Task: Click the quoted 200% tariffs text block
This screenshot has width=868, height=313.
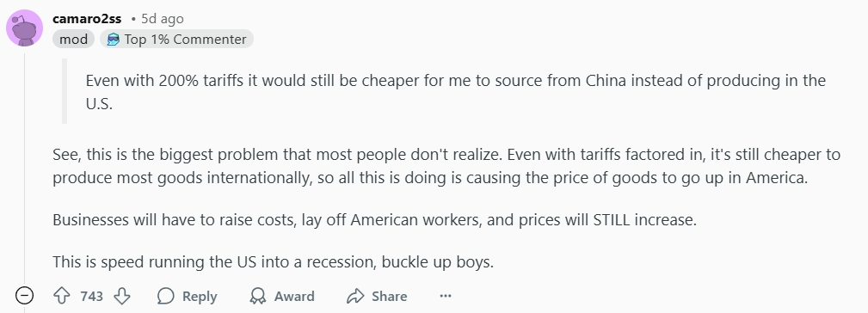Action: pos(456,92)
